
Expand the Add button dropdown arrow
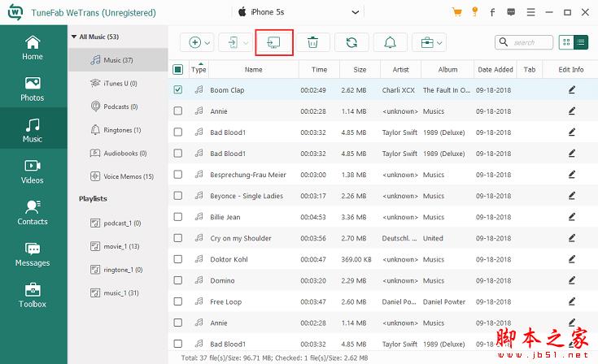click(x=207, y=42)
